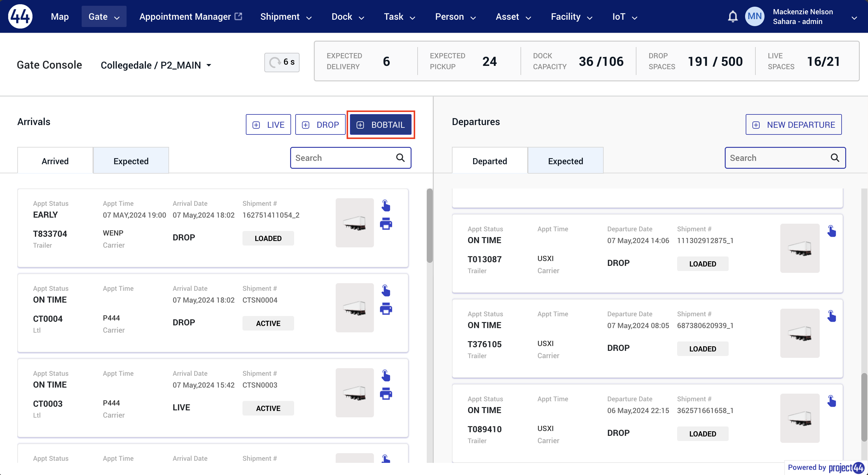Image resolution: width=868 pixels, height=475 pixels.
Task: Add a new BOBTAIL arrival
Action: click(x=380, y=125)
